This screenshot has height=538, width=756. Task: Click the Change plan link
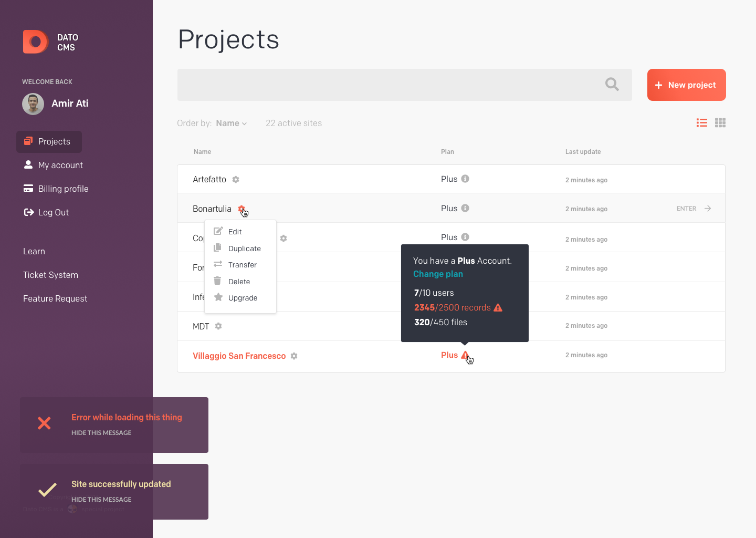point(438,274)
